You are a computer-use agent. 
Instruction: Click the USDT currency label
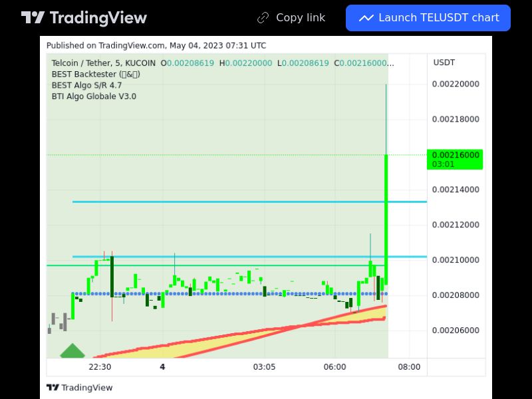click(444, 63)
